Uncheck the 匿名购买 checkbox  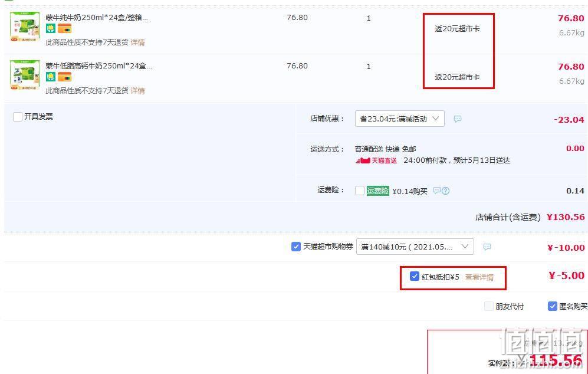[553, 306]
